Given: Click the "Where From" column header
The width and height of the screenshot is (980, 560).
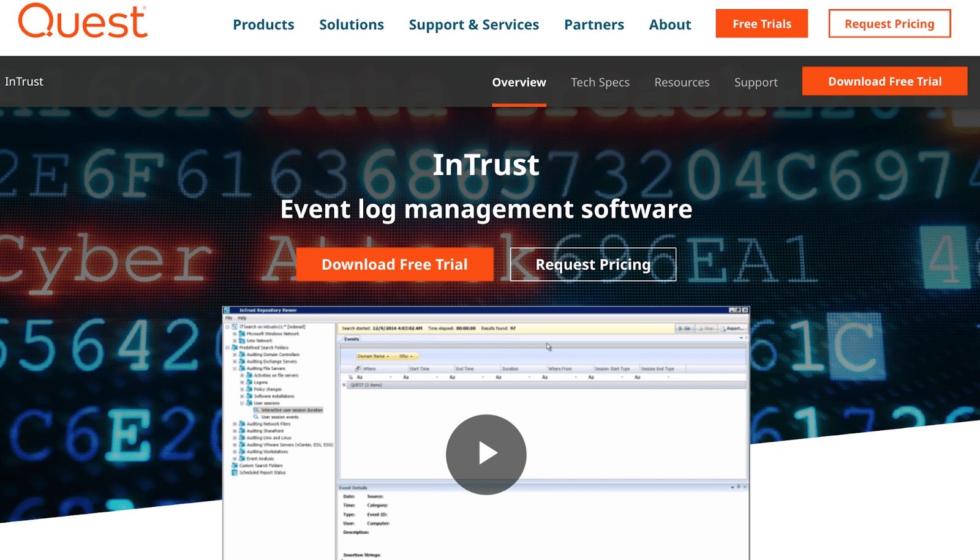Looking at the screenshot, I should click(x=570, y=368).
